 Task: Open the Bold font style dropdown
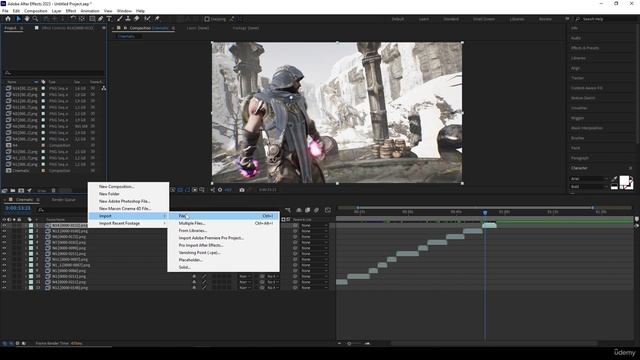tap(589, 187)
